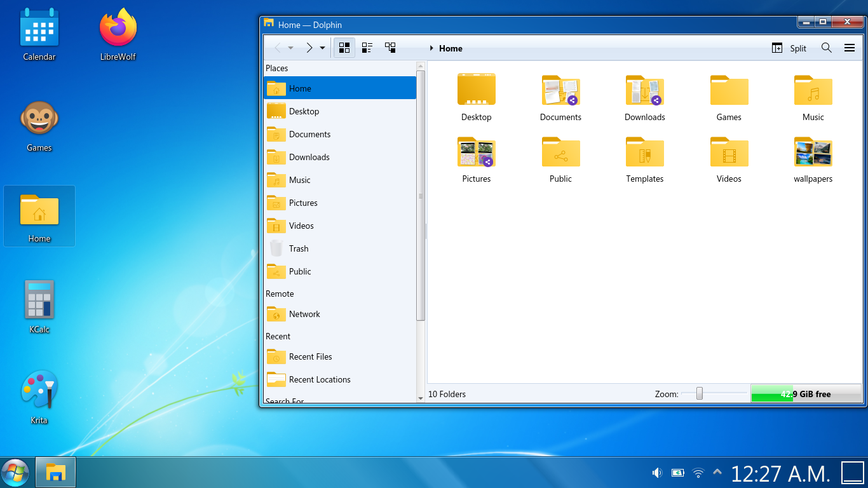Switch to Details tree view mode
Screen dimensions: 868x488
click(x=390, y=47)
